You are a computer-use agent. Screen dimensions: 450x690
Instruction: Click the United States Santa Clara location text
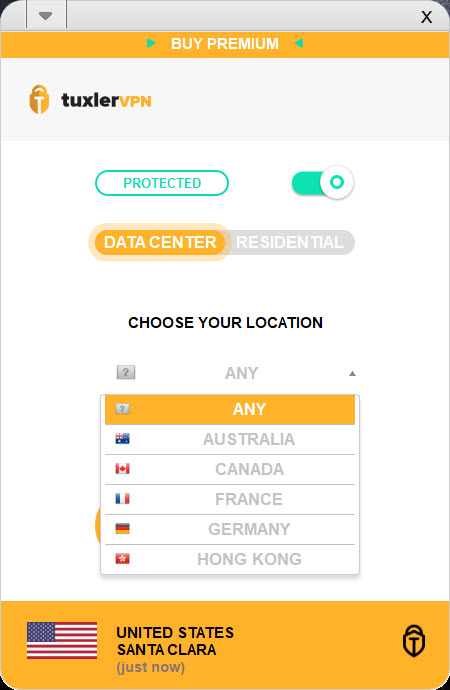click(x=175, y=641)
